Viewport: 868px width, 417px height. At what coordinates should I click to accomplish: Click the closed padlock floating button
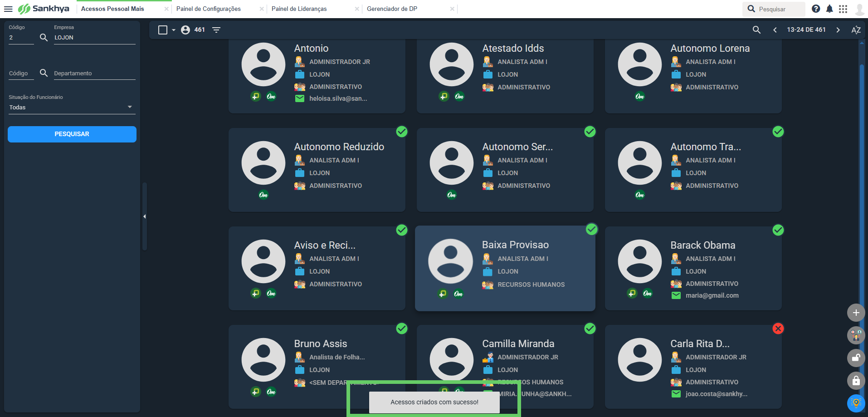pos(856,380)
